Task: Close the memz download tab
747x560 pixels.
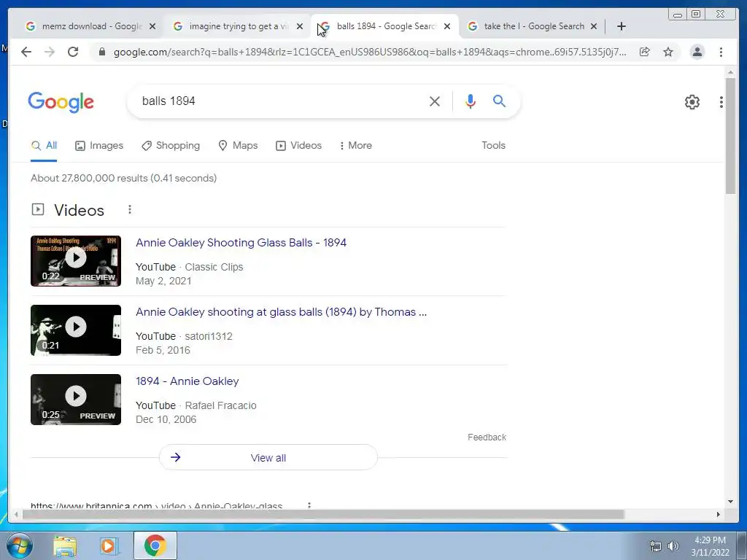Action: click(x=152, y=26)
